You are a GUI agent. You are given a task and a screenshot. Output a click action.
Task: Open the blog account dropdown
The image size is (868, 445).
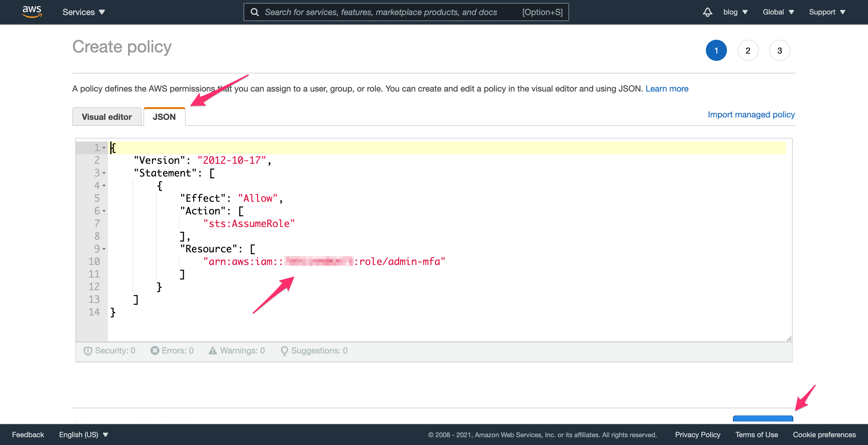tap(735, 12)
